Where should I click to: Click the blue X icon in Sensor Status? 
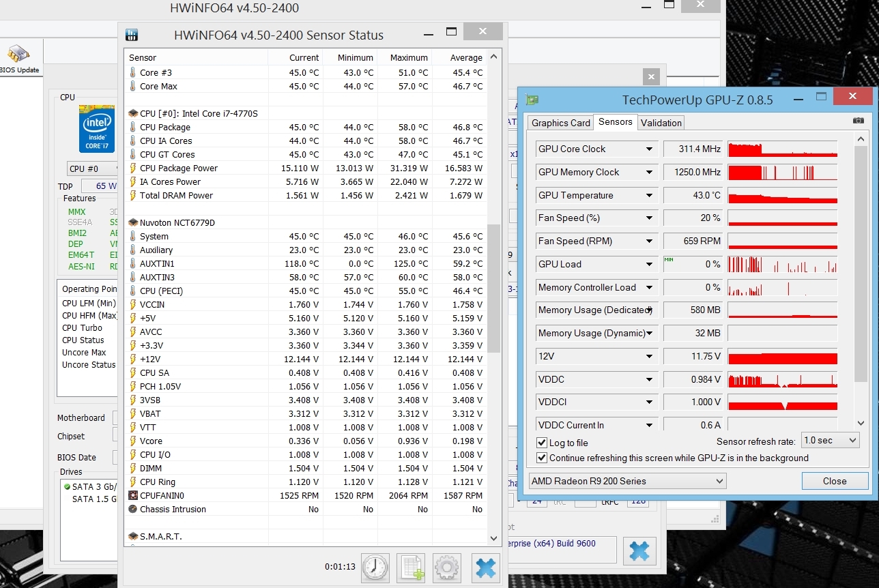click(485, 567)
